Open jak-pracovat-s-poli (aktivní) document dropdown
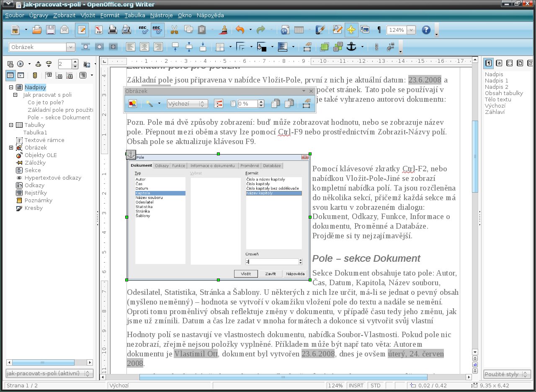The image size is (536, 392). pos(50,373)
